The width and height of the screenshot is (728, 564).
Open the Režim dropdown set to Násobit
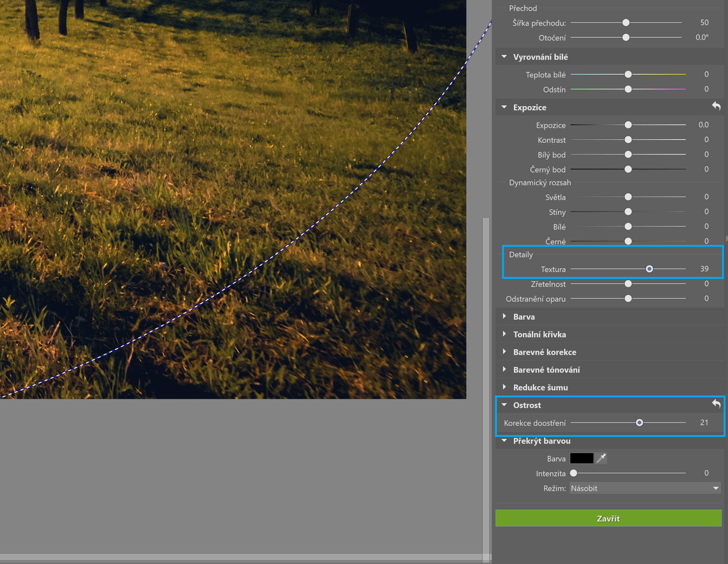645,488
